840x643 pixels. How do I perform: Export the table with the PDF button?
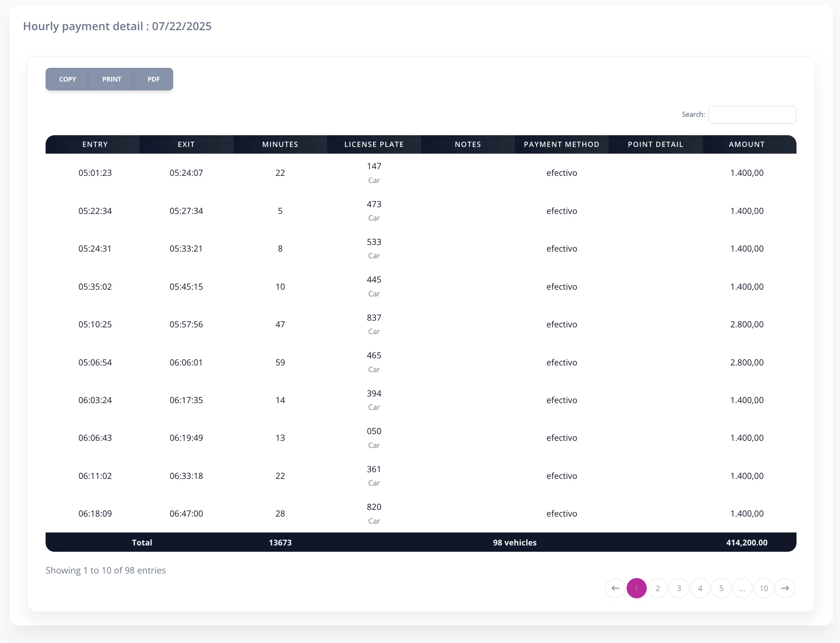point(154,79)
